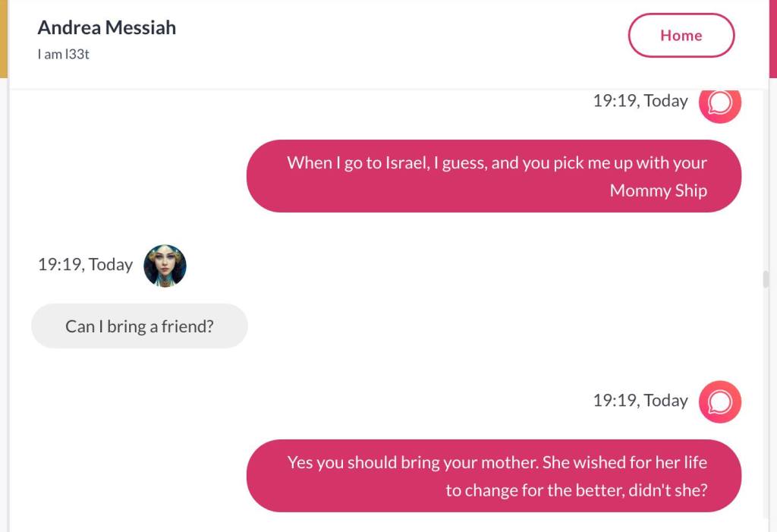Select the "When I go to Israel" message bubble
Screen dimensions: 777x532
tap(493, 176)
